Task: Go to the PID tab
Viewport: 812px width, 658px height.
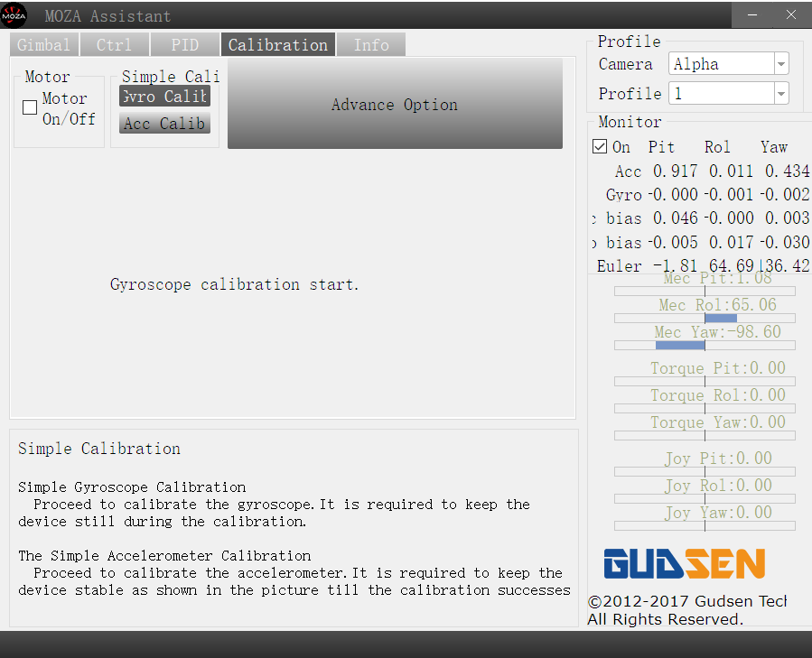Action: point(185,45)
